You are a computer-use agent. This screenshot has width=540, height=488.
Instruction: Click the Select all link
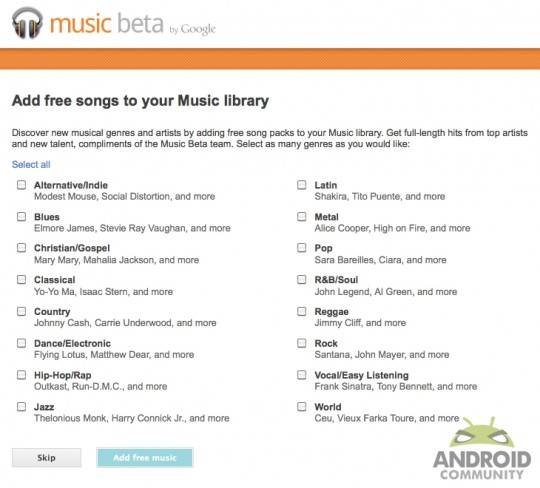(x=31, y=164)
